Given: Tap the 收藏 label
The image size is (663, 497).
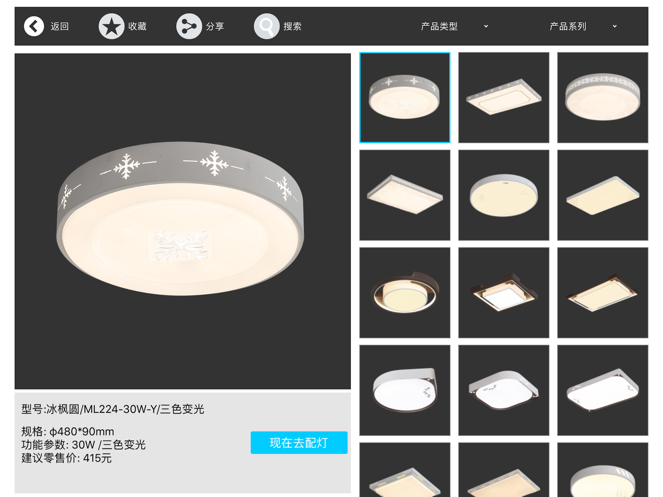Looking at the screenshot, I should [x=137, y=26].
